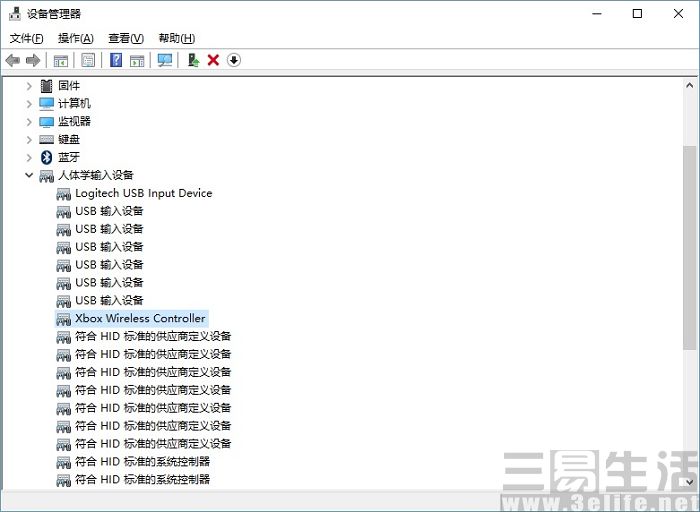Click the monitor icon beside 监视器
Screen dimensions: 700x512
pyautogui.click(x=46, y=121)
